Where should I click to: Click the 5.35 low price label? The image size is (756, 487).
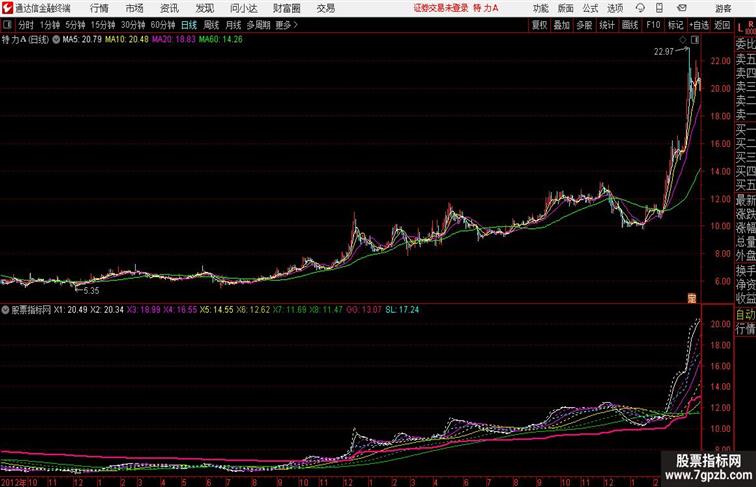(91, 291)
